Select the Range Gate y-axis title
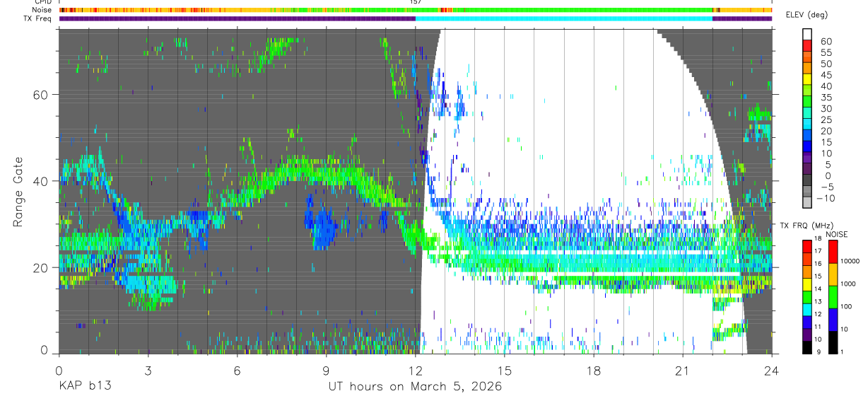 point(19,192)
